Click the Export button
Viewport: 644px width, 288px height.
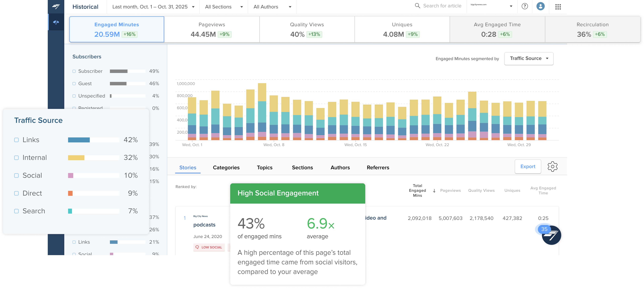527,167
